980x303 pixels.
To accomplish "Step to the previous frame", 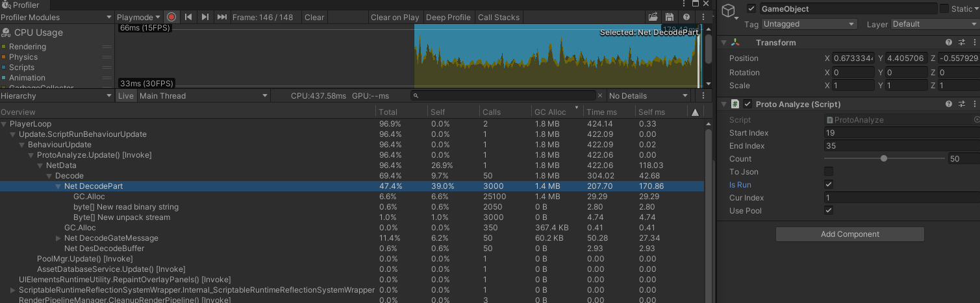I will pos(188,18).
